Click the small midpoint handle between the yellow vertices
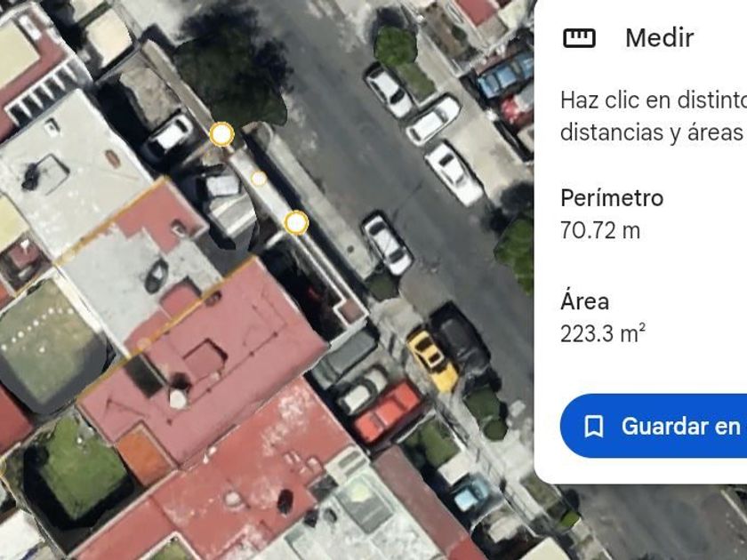The width and height of the screenshot is (747, 560). (258, 179)
